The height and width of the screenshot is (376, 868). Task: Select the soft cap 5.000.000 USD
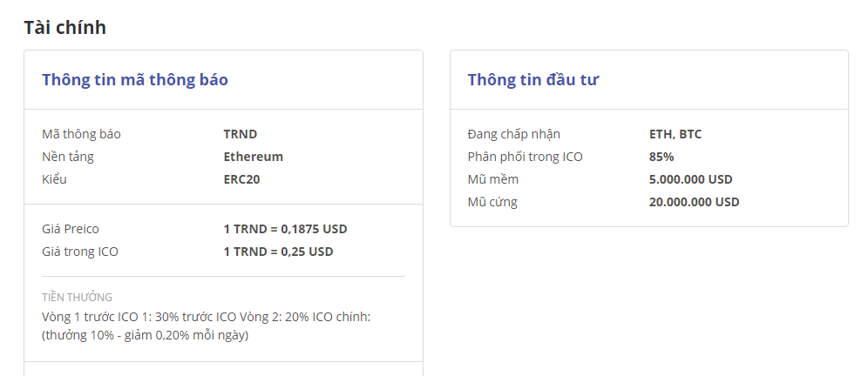691,179
